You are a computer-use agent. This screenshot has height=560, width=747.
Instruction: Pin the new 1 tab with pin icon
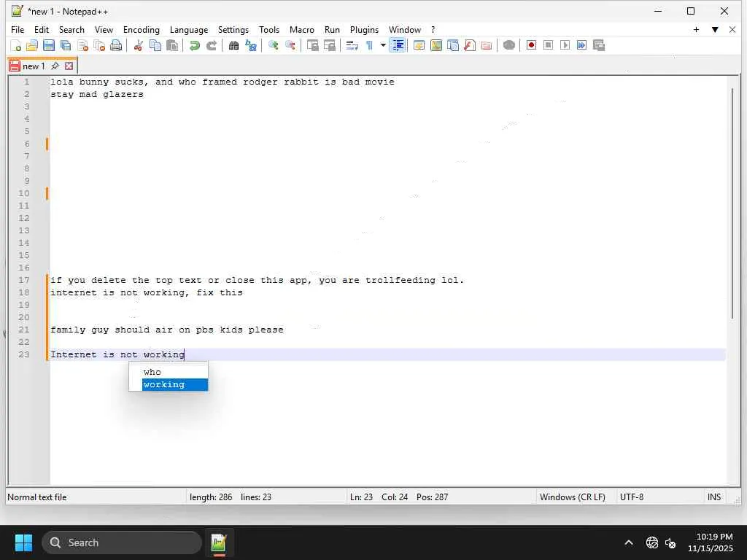click(x=55, y=66)
